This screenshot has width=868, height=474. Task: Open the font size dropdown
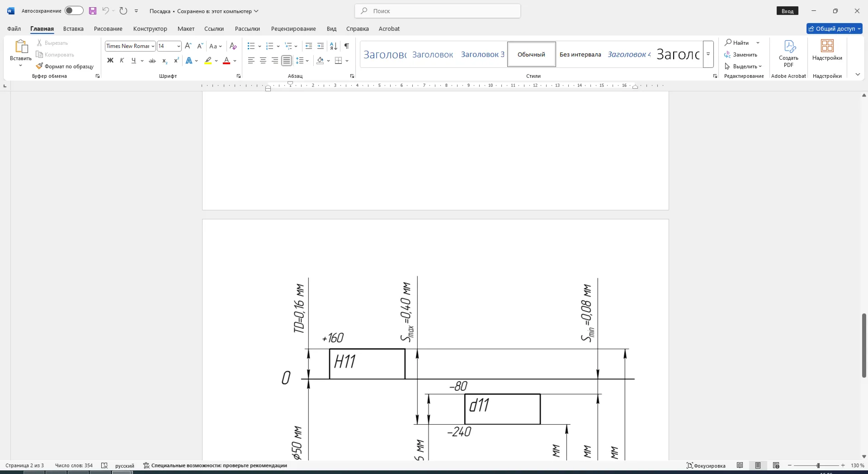pos(179,46)
